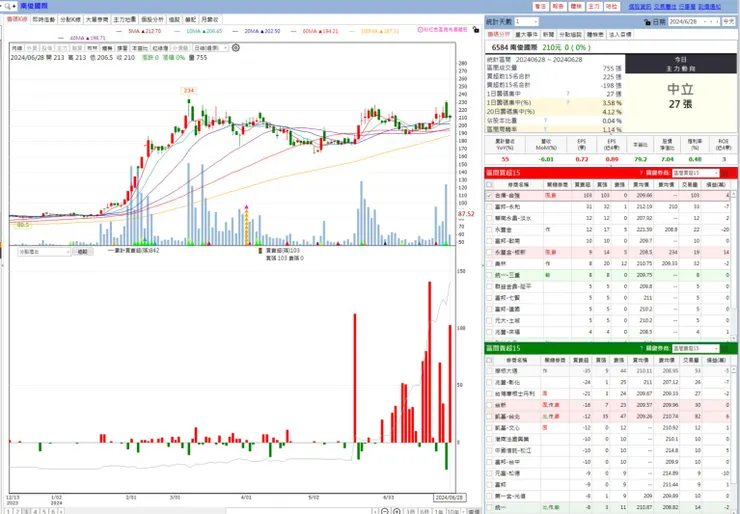The width and height of the screenshot is (740, 514).
Task: Open 關鍵券商 dropdown in green sell header
Action: coord(696,348)
